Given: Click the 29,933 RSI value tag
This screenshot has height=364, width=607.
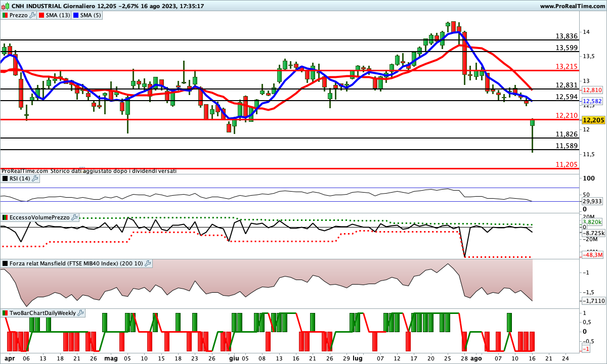Looking at the screenshot, I should [593, 201].
